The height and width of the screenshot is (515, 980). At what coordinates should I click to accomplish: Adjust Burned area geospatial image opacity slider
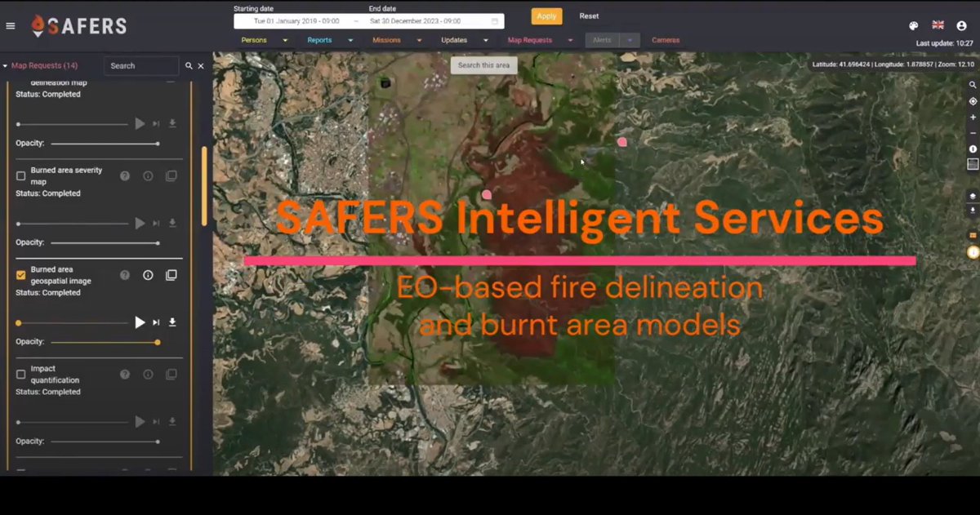click(x=105, y=342)
